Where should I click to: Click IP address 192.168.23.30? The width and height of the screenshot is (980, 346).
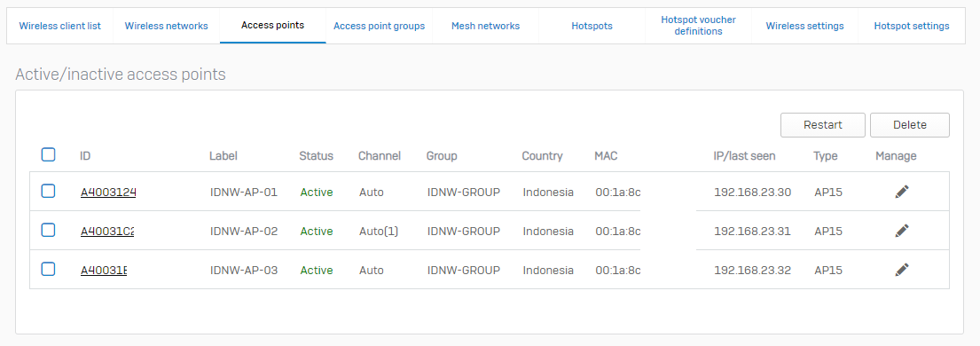click(753, 193)
